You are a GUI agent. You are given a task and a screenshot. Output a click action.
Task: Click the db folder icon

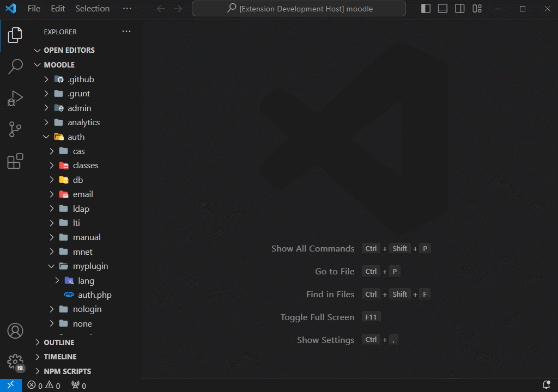64,180
